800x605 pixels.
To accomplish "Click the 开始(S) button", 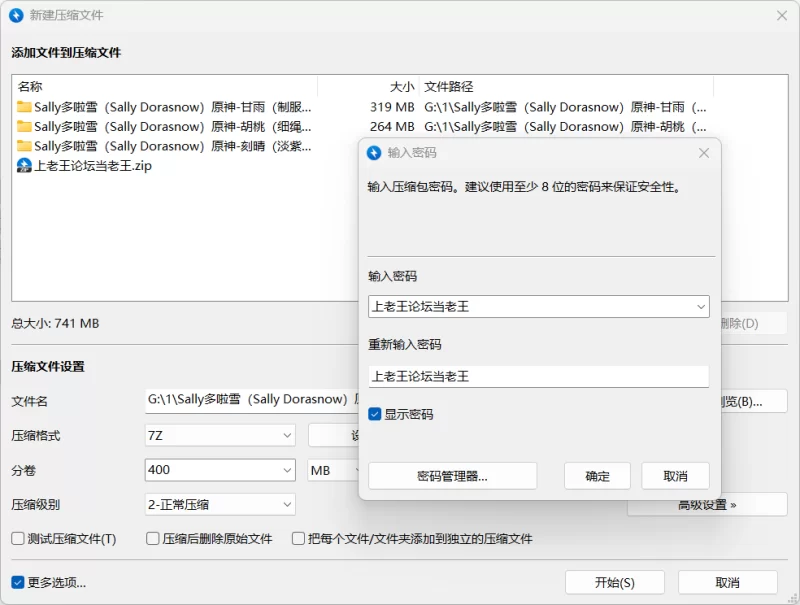I will pyautogui.click(x=615, y=583).
